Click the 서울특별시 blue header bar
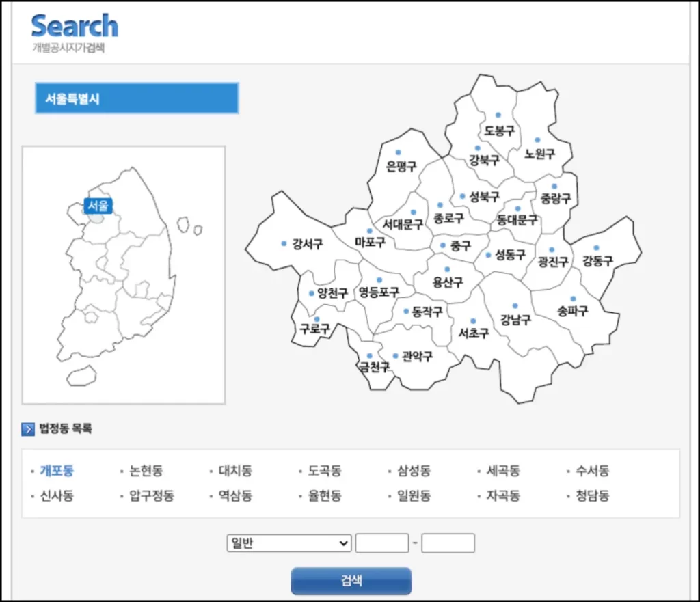 (137, 98)
